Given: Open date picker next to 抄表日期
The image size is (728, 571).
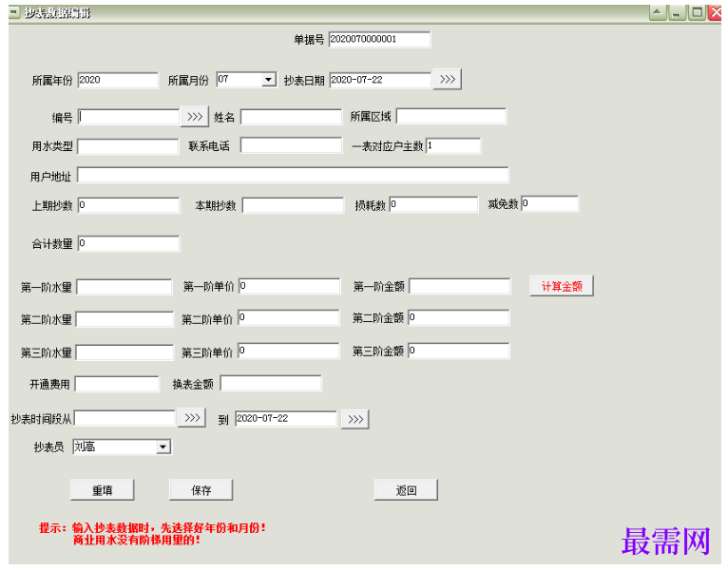Looking at the screenshot, I should coord(447,80).
